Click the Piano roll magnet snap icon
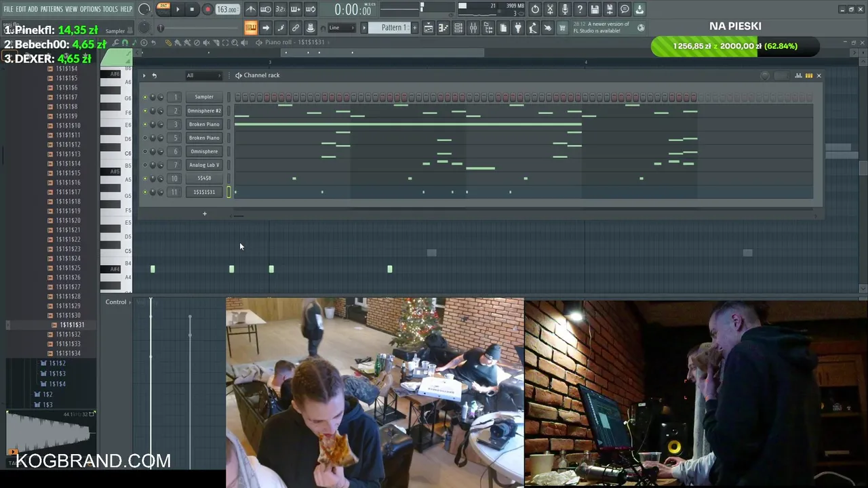The width and height of the screenshot is (868, 488). (124, 43)
